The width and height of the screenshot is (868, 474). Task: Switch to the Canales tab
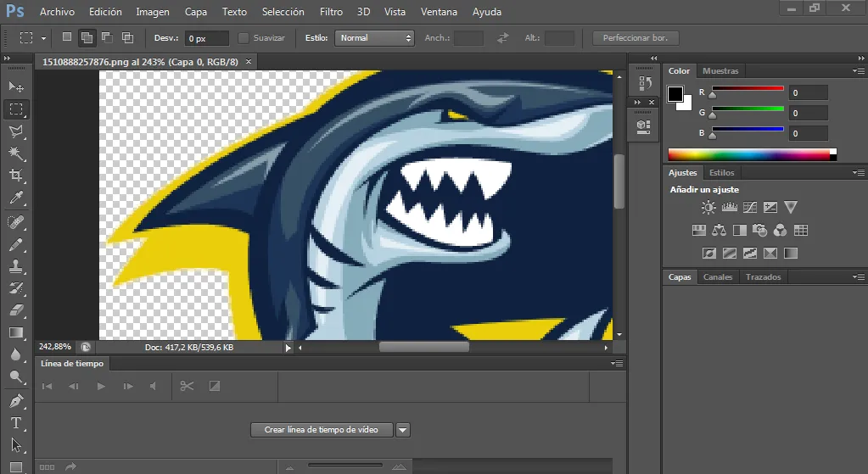[718, 276]
